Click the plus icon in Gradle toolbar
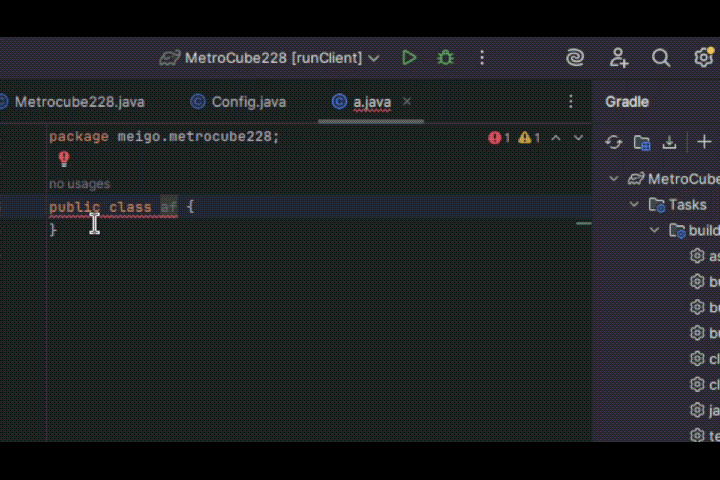Image resolution: width=720 pixels, height=480 pixels. [704, 142]
